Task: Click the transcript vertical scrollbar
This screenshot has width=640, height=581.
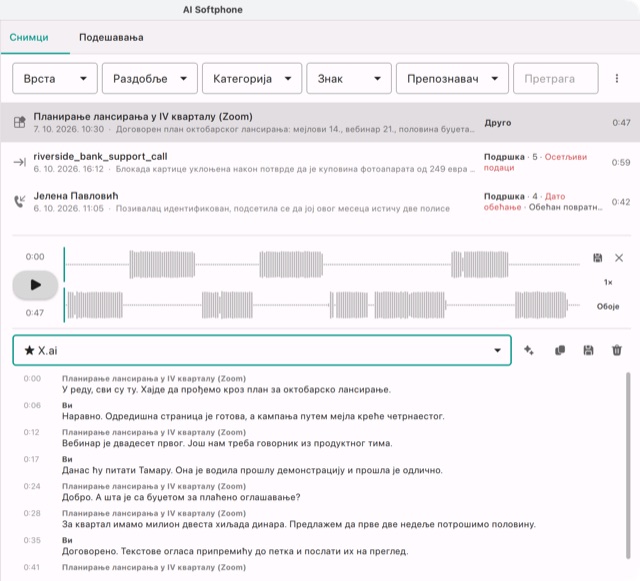Action: coord(628,465)
